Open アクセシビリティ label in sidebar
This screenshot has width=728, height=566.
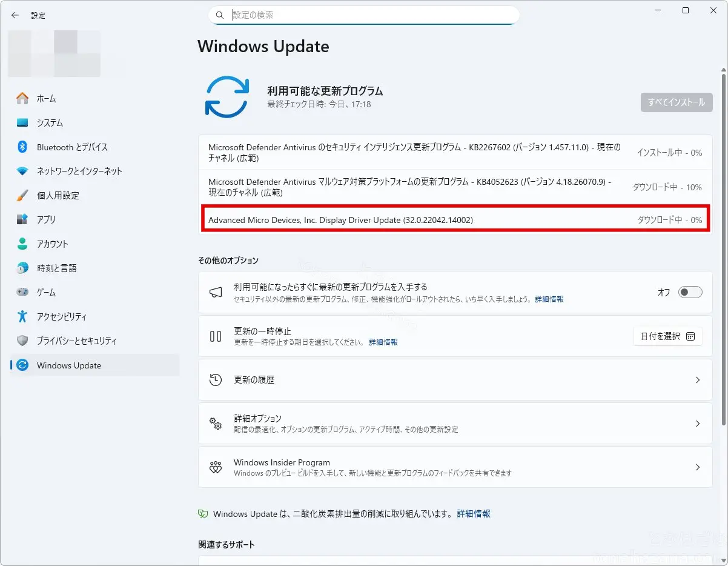62,316
